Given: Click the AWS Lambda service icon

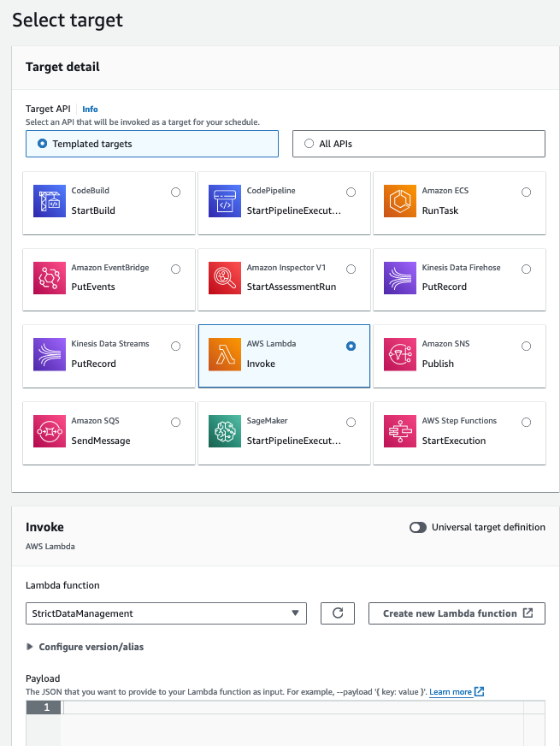Looking at the screenshot, I should [225, 354].
